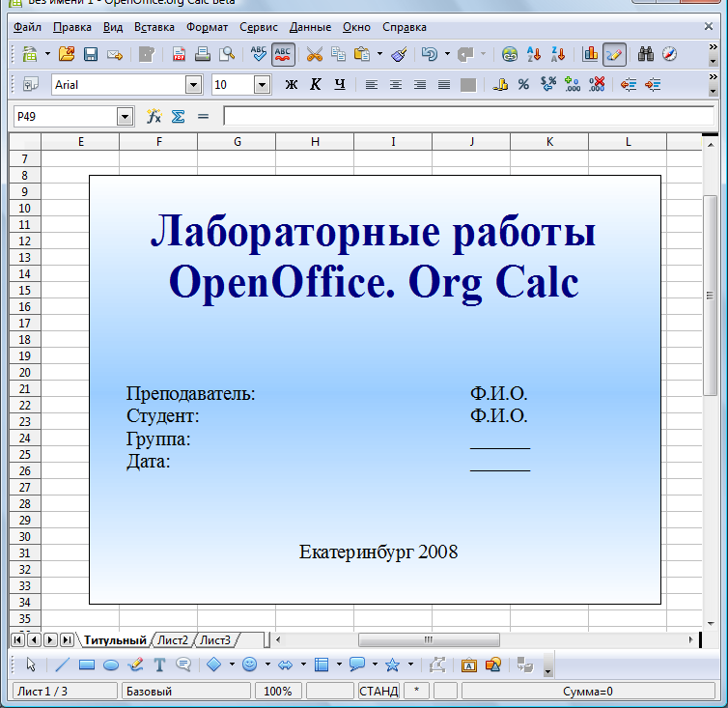Open a file with the Open folder icon

point(67,54)
